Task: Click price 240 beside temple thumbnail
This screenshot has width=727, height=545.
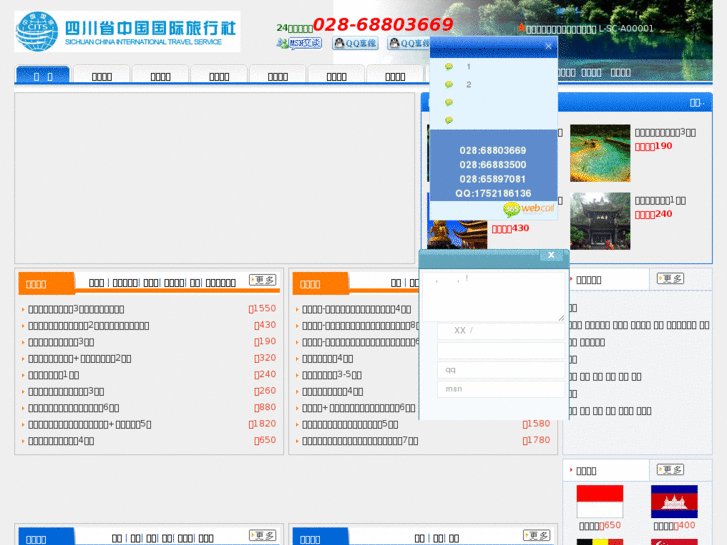Action: coord(653,214)
